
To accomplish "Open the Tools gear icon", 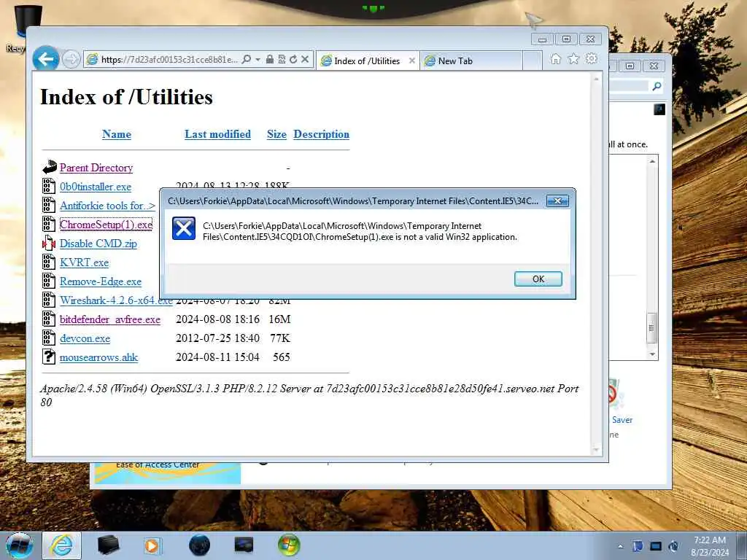I will click(592, 58).
